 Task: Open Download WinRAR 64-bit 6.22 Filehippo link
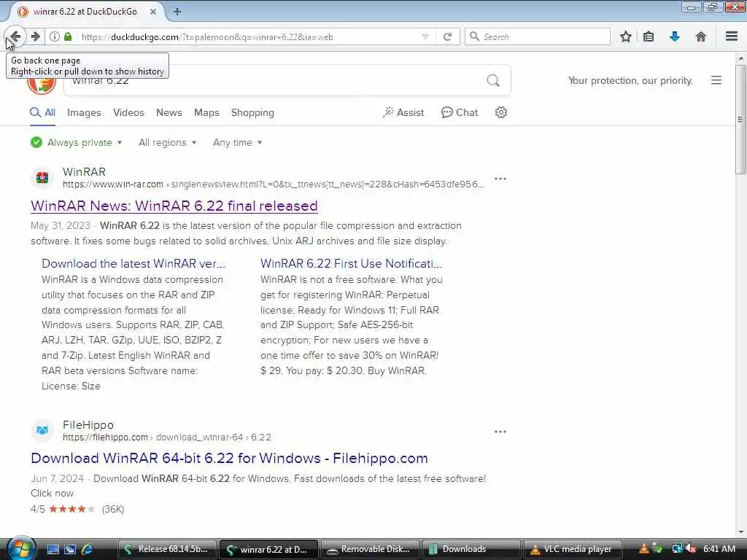229,458
